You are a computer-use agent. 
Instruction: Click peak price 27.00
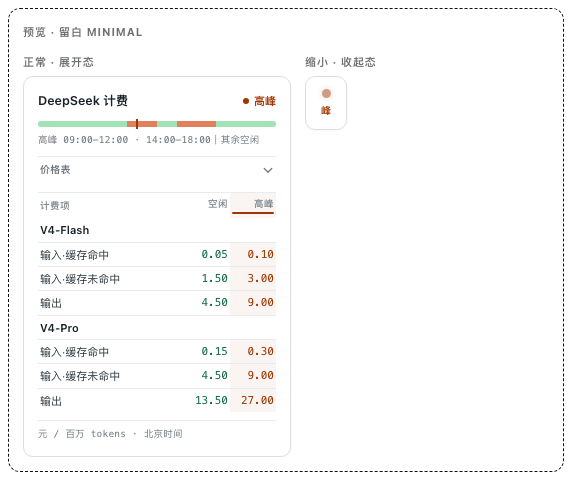(257, 400)
